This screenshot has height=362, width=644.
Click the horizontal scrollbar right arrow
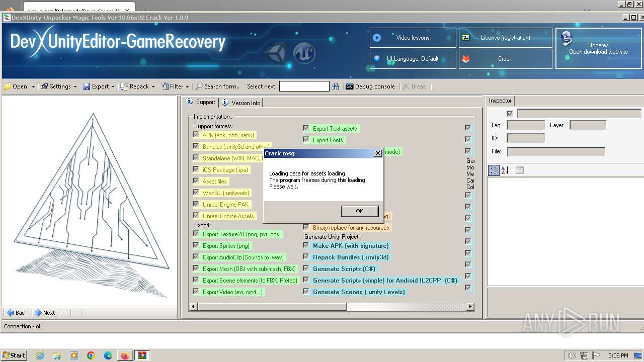(470, 306)
